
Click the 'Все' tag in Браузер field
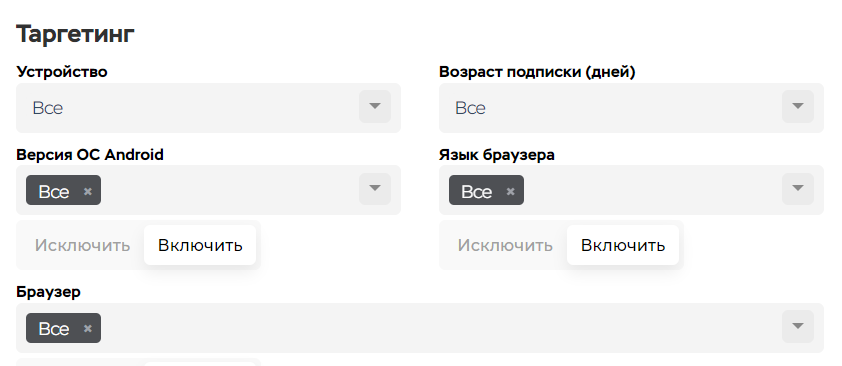click(54, 328)
